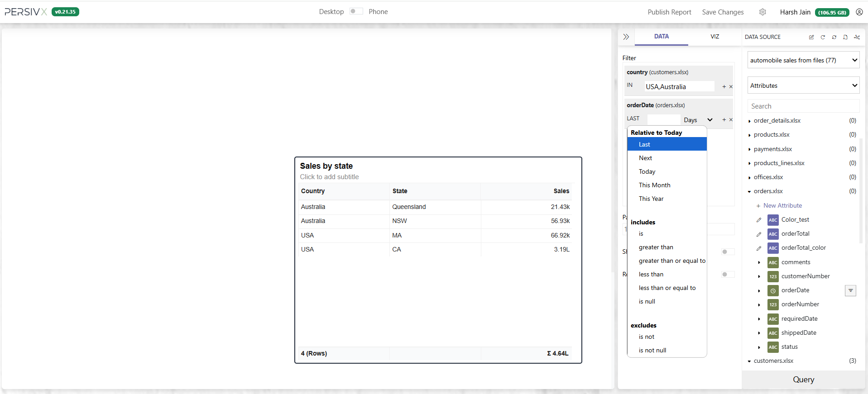Screen dimensions: 868x394
Task: Click the ABC type icon of shippedDate
Action: 773,333
